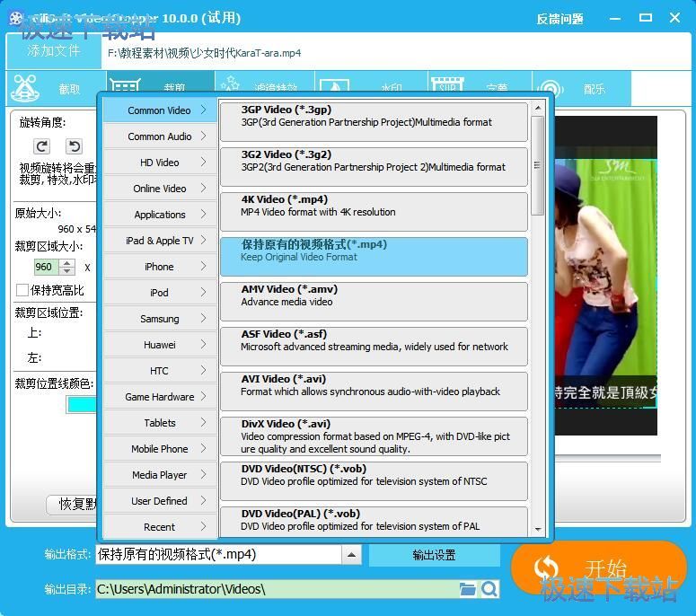The image size is (696, 616).
Task: Expand Mobile Phone category
Action: (160, 449)
